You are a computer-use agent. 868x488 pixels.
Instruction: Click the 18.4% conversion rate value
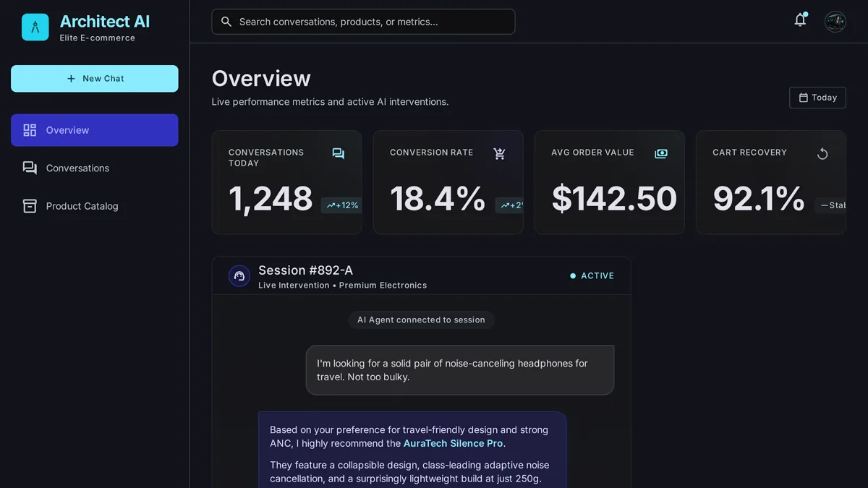pyautogui.click(x=438, y=199)
